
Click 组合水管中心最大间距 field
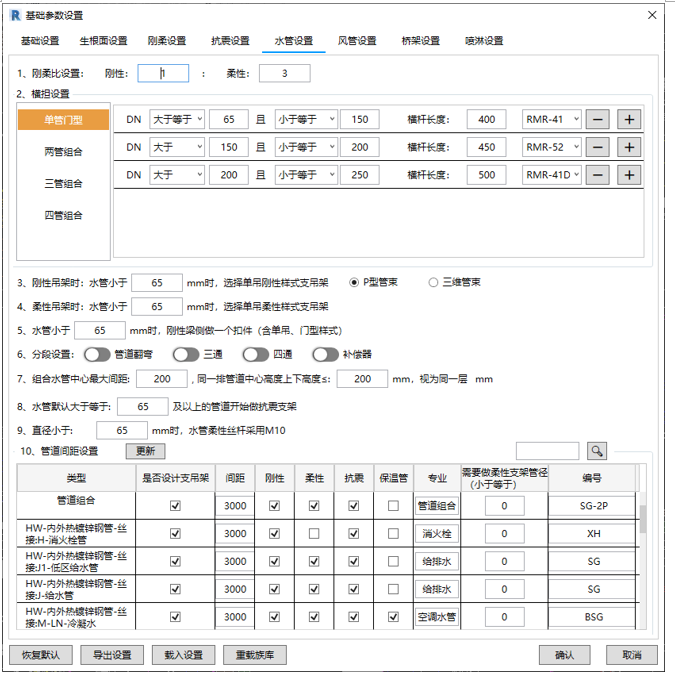(x=162, y=379)
